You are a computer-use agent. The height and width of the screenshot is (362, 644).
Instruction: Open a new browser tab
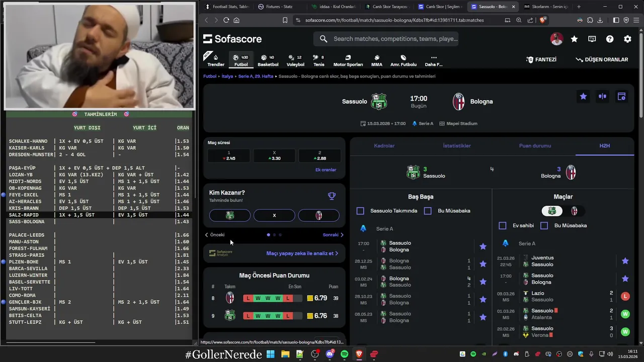pos(579,7)
